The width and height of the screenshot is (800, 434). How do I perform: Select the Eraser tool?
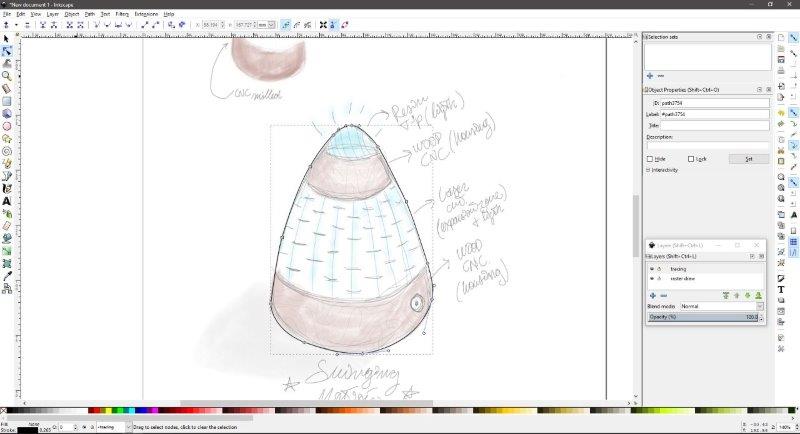point(7,226)
